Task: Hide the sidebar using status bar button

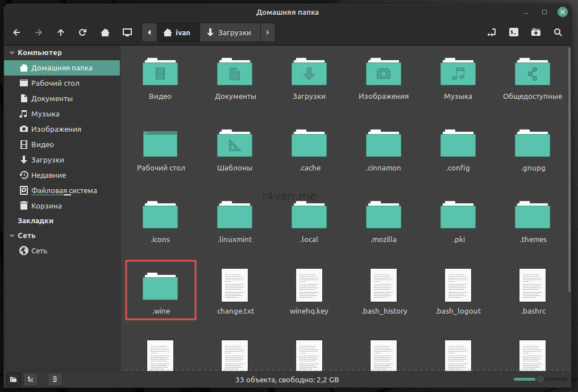Action: pos(55,380)
